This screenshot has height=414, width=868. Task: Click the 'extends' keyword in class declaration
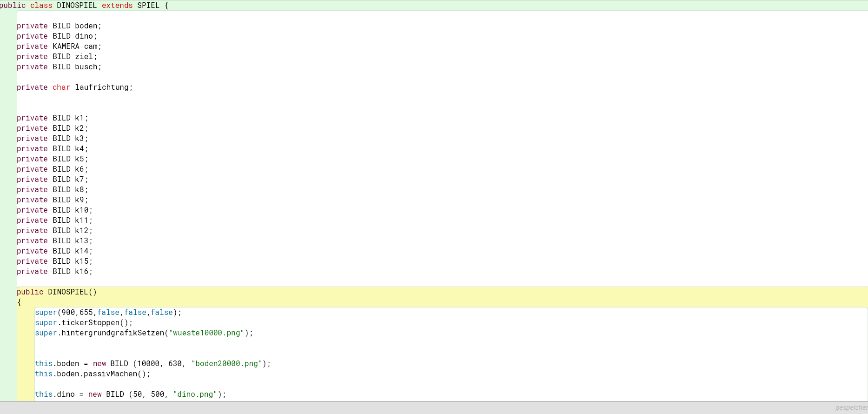(117, 6)
